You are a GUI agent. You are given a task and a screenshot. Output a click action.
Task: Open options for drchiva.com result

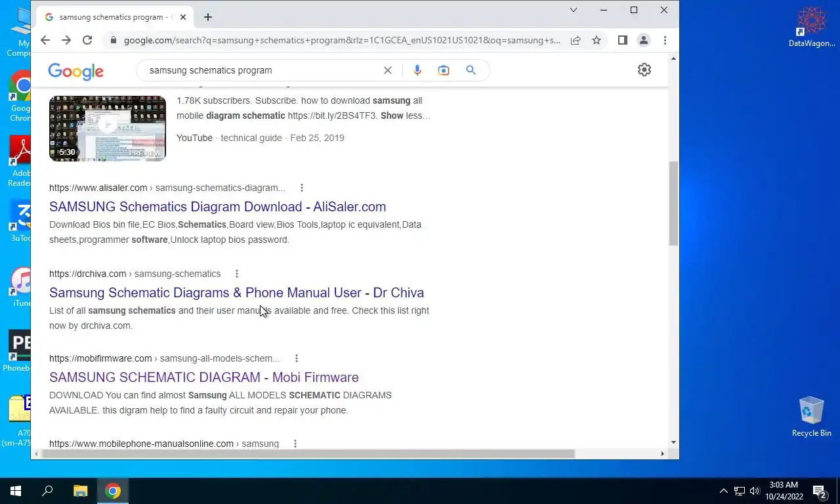[x=237, y=274]
